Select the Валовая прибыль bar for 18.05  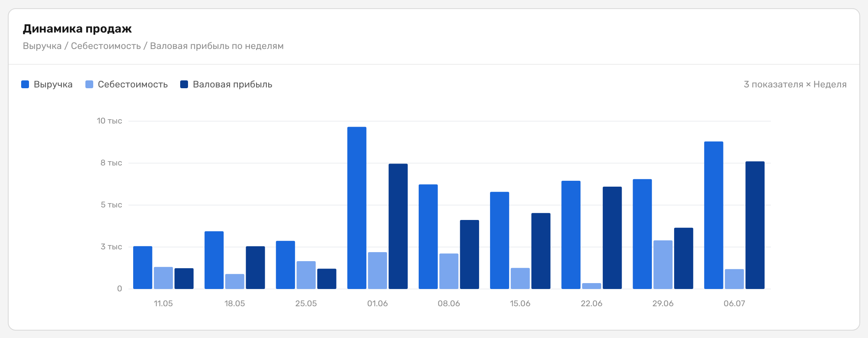(255, 267)
